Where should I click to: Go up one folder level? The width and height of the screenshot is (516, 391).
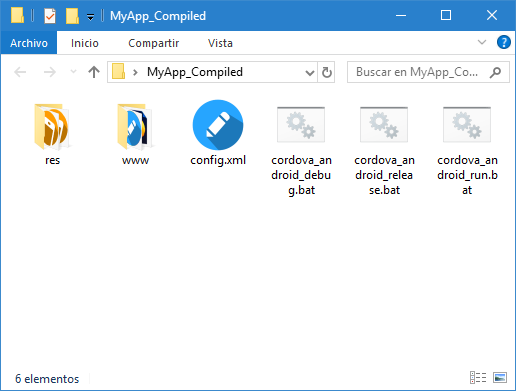point(94,72)
